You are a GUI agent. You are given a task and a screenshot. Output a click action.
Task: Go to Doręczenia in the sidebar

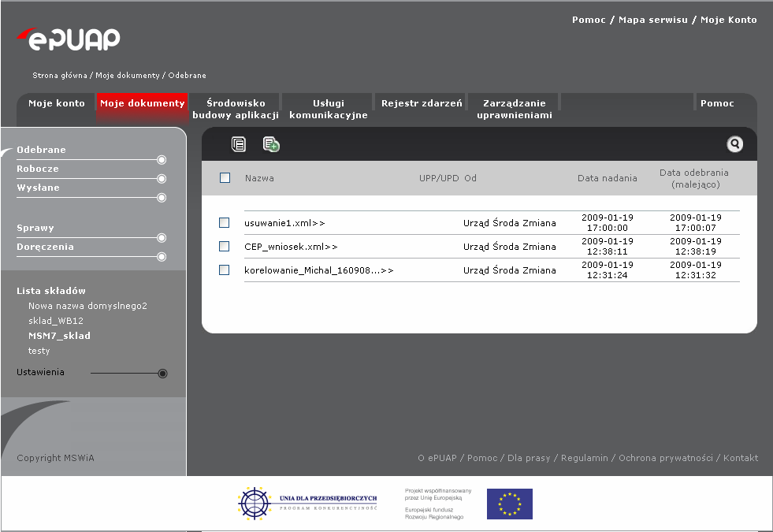click(x=46, y=247)
